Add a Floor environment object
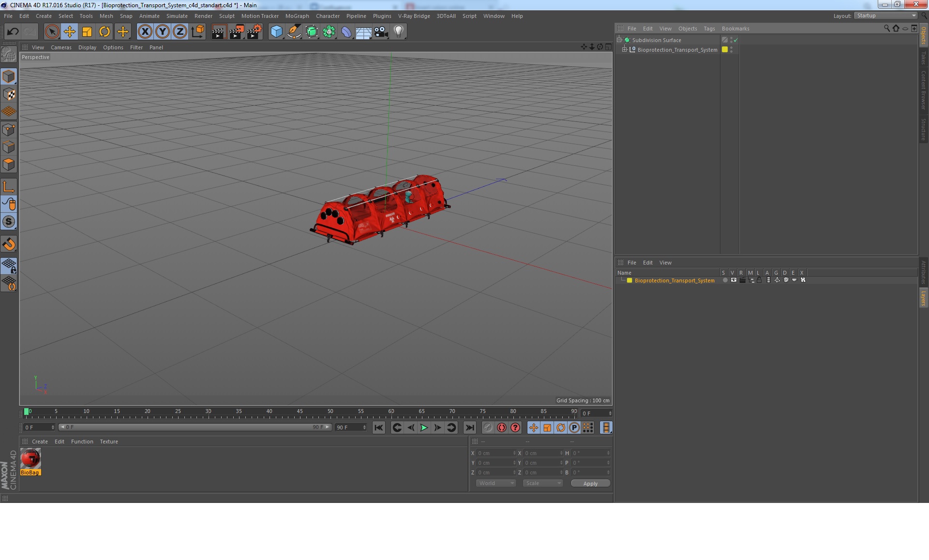Image resolution: width=929 pixels, height=560 pixels. (x=364, y=32)
